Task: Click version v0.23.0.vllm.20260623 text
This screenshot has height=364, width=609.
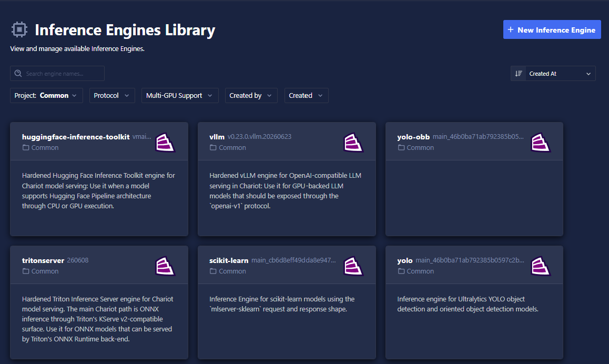Action: pos(259,136)
